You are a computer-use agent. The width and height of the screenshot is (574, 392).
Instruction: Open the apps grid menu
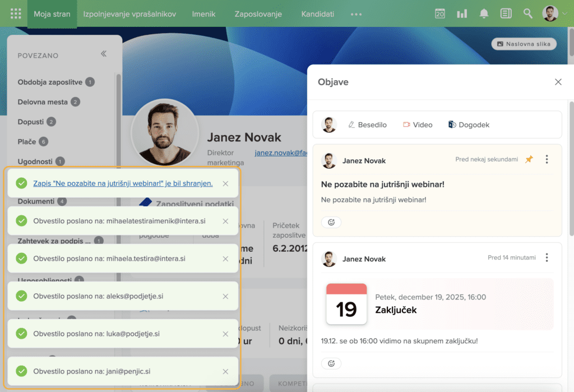point(16,13)
